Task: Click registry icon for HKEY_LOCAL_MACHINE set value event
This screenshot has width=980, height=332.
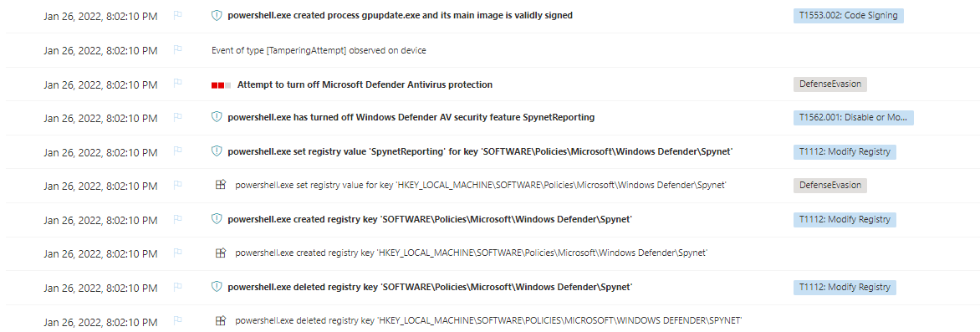Action: pyautogui.click(x=220, y=185)
